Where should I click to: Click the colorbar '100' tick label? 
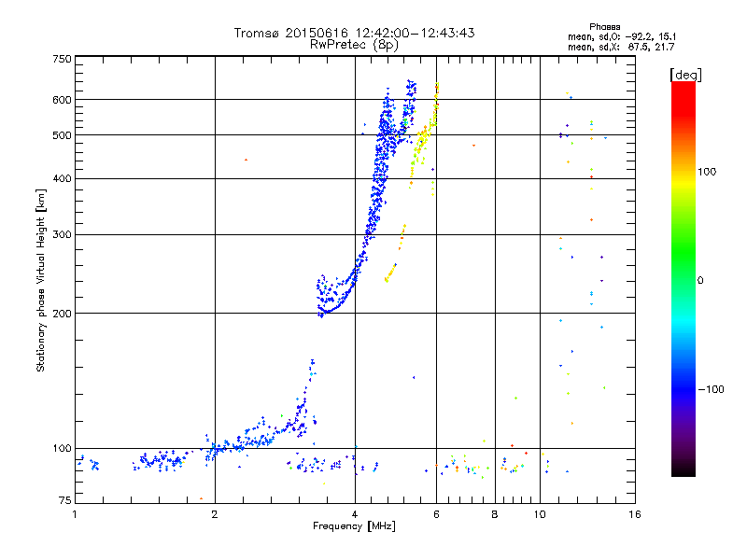[707, 172]
